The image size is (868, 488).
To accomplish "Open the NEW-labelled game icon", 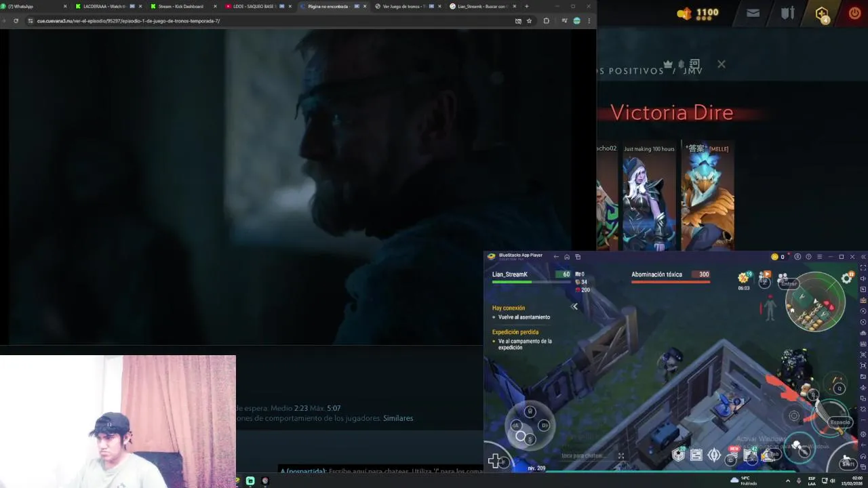I will pos(732,455).
